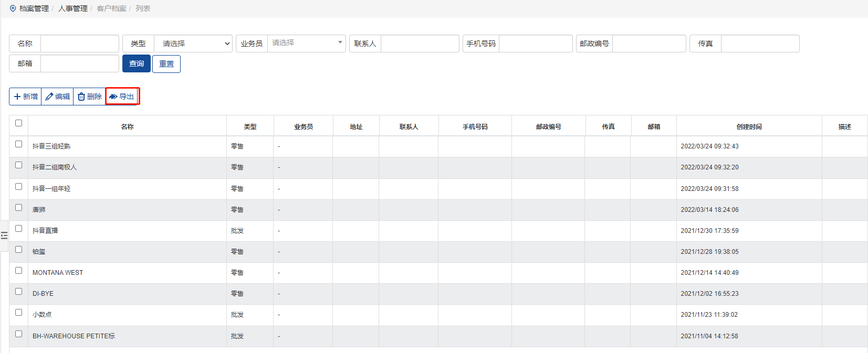Screen dimensions: 868x353
Task: Click the export arrow icon on 导出
Action: click(113, 97)
